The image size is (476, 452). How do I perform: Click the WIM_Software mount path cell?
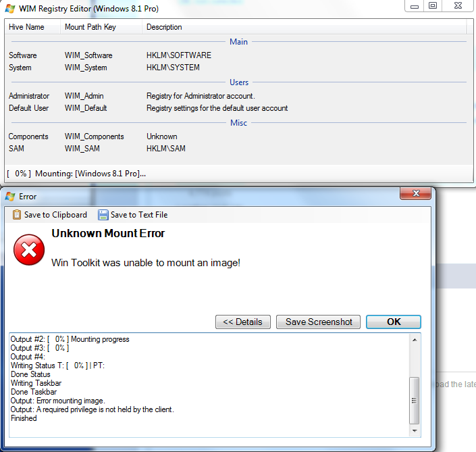pyautogui.click(x=88, y=55)
